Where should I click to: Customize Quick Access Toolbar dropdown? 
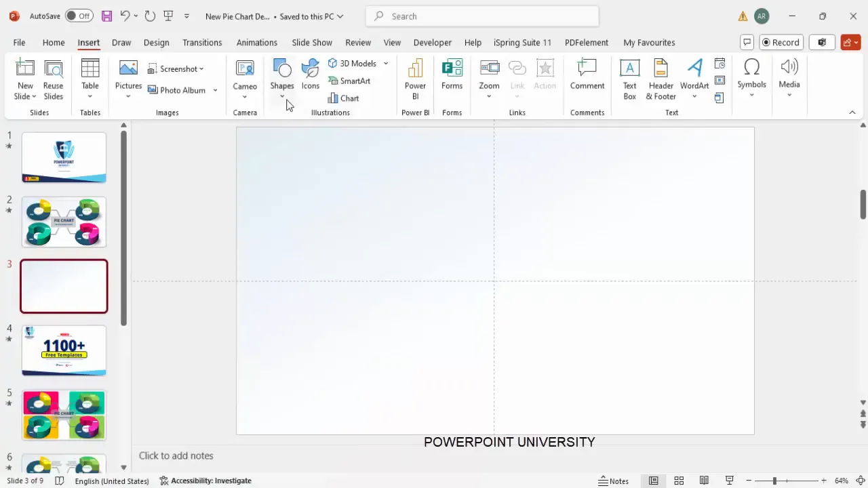point(186,16)
